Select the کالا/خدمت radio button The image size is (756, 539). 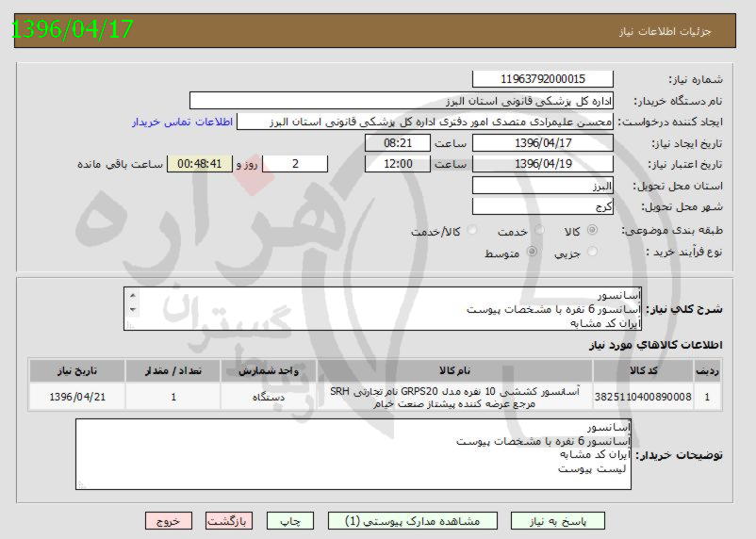click(x=472, y=230)
